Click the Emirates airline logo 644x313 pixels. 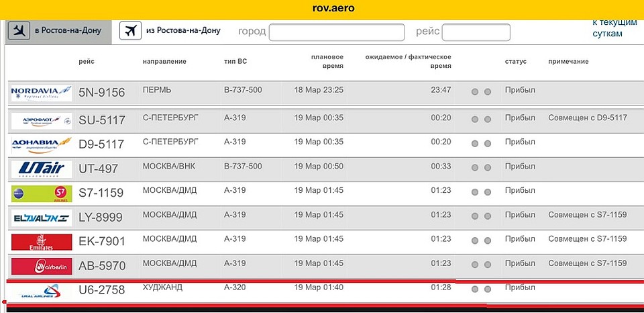(42, 242)
